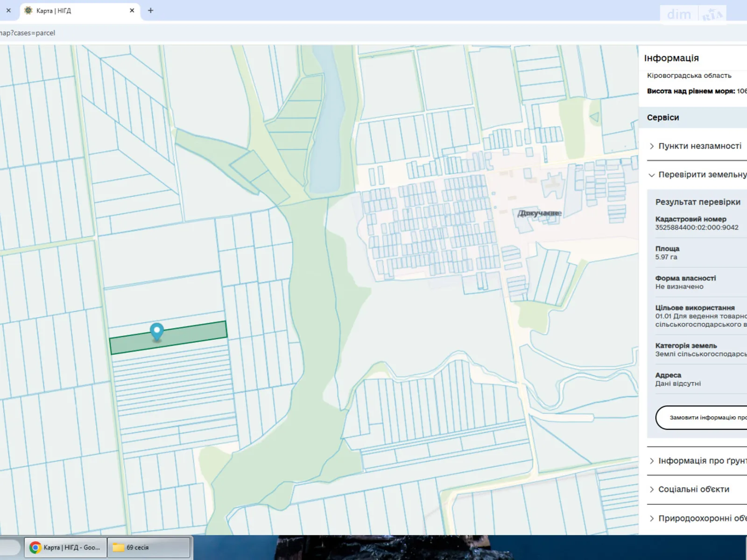
Task: Expand the Соціальні об'єкти section
Action: 693,489
